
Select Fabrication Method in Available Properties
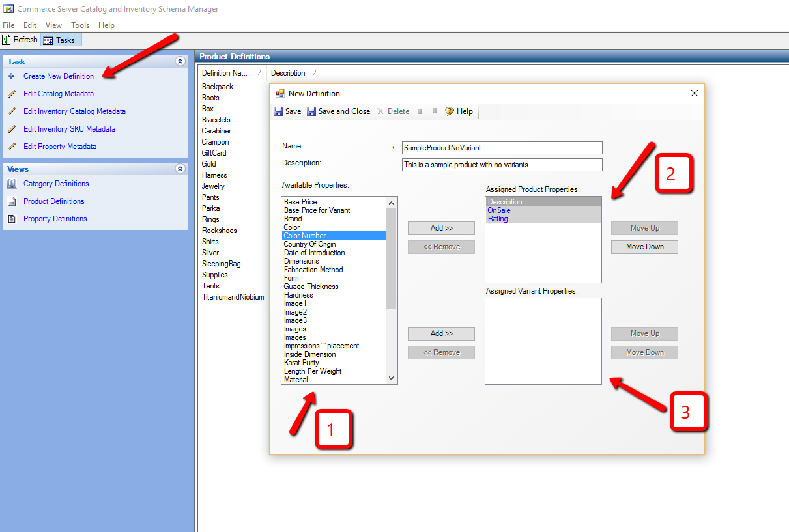click(x=334, y=270)
